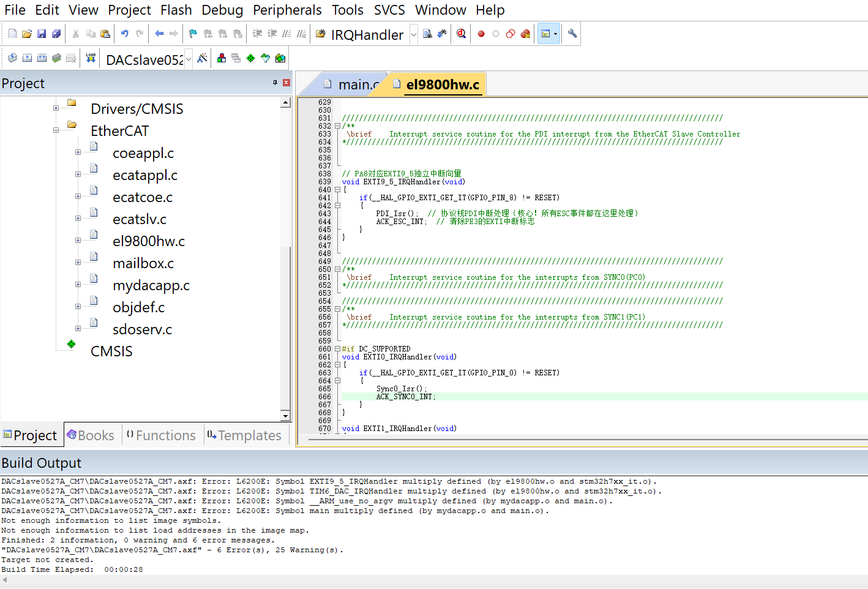The width and height of the screenshot is (868, 589).
Task: Open the Debug menu
Action: click(222, 10)
